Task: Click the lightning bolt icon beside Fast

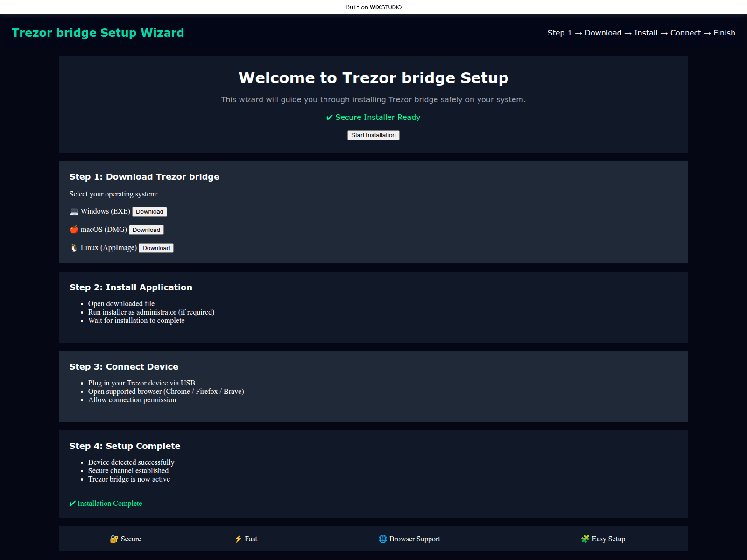Action: point(238,539)
